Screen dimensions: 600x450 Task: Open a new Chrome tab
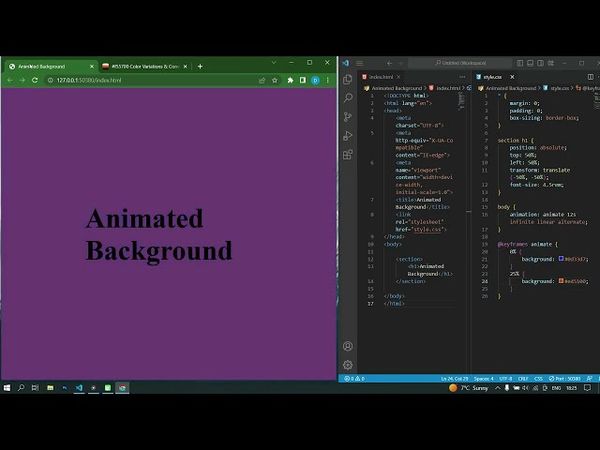click(200, 67)
